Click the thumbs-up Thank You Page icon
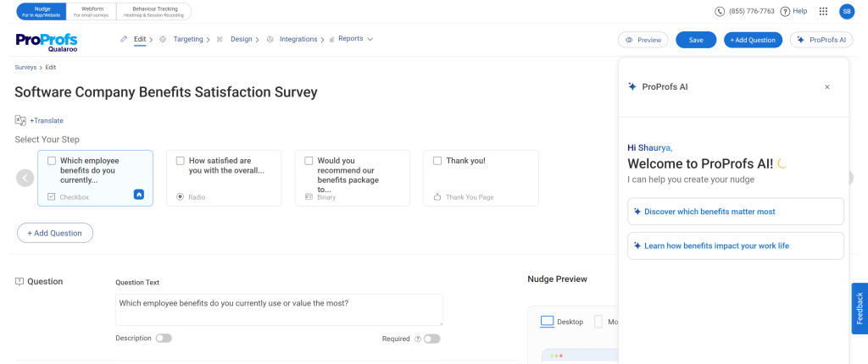Screen dimensions: 868x364 [437, 197]
